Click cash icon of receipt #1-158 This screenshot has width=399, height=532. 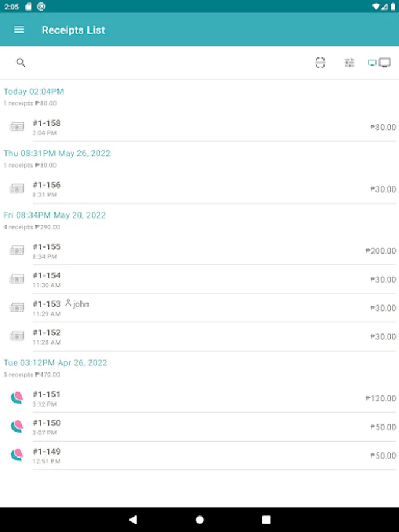click(17, 127)
